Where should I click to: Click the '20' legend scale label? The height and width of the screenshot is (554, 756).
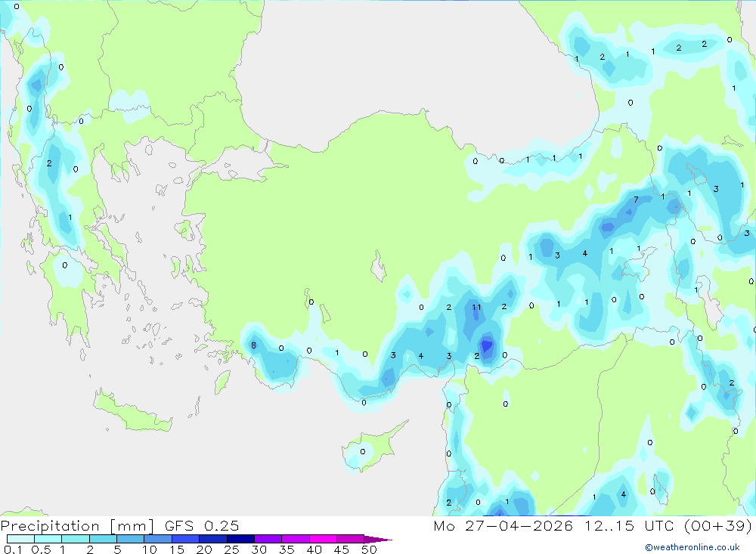coord(204,549)
